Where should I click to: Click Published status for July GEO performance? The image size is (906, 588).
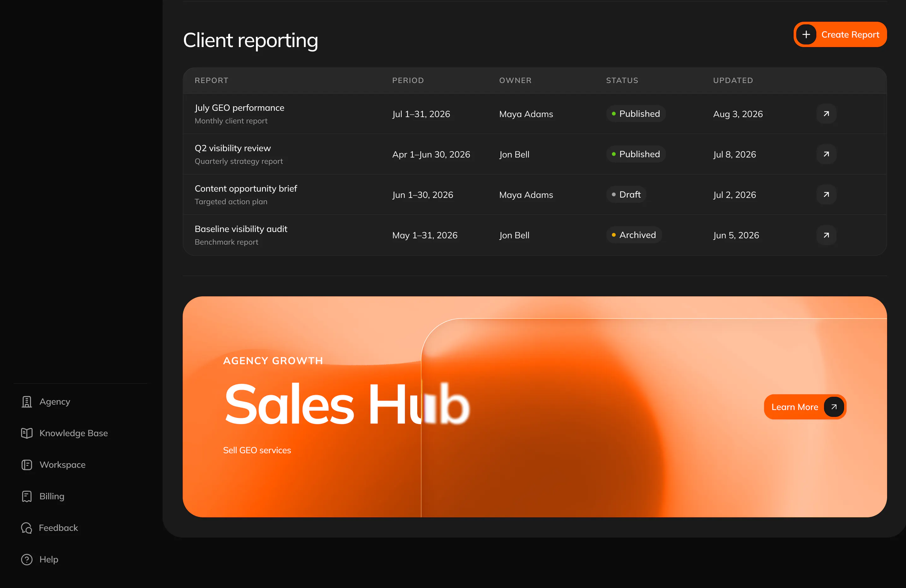click(636, 114)
